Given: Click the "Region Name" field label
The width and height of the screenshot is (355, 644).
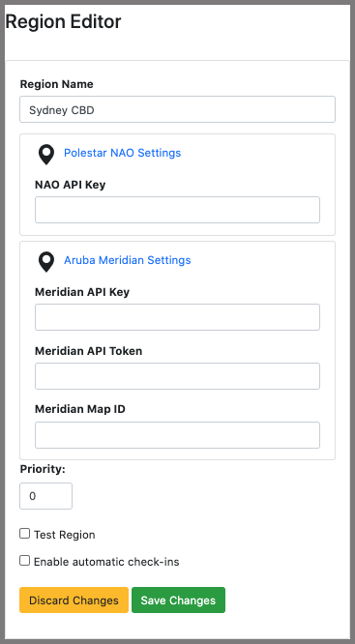Looking at the screenshot, I should (57, 84).
